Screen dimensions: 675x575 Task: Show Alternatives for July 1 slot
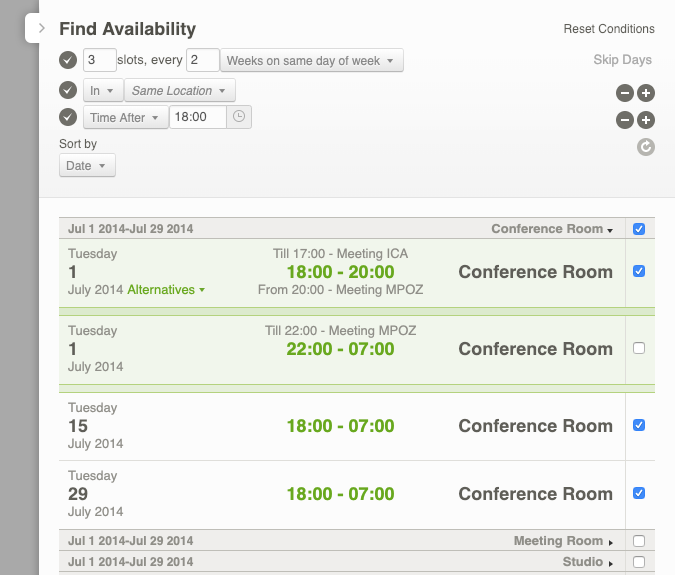pos(166,290)
